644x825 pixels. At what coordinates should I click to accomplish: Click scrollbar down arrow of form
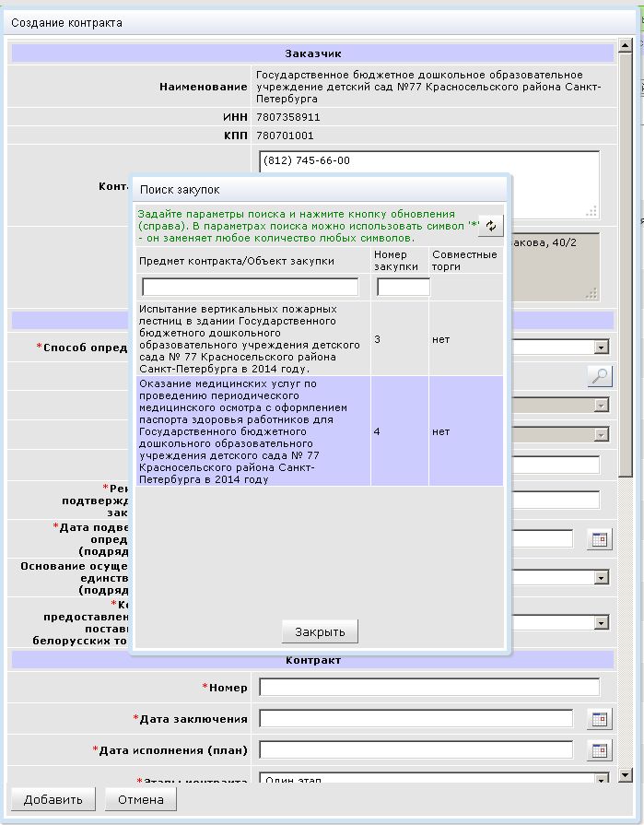pyautogui.click(x=625, y=774)
